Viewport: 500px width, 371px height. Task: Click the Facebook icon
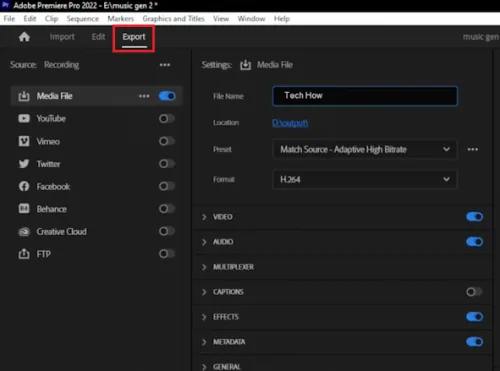tap(24, 186)
